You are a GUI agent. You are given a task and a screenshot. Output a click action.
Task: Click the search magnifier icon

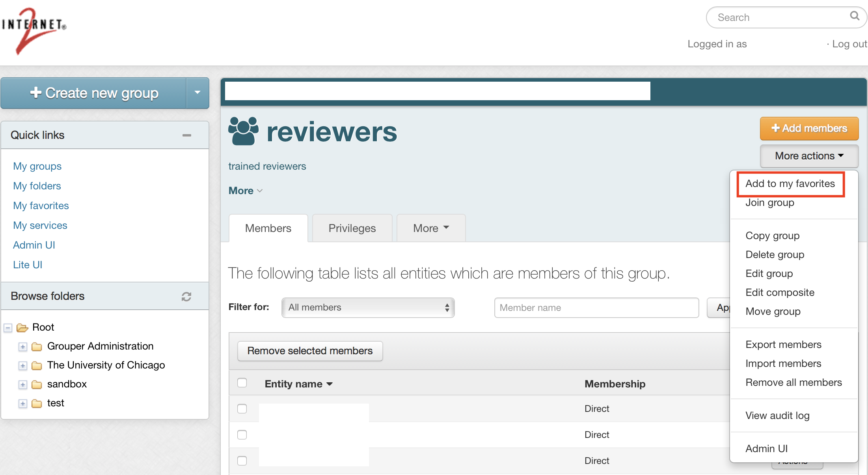pyautogui.click(x=854, y=16)
